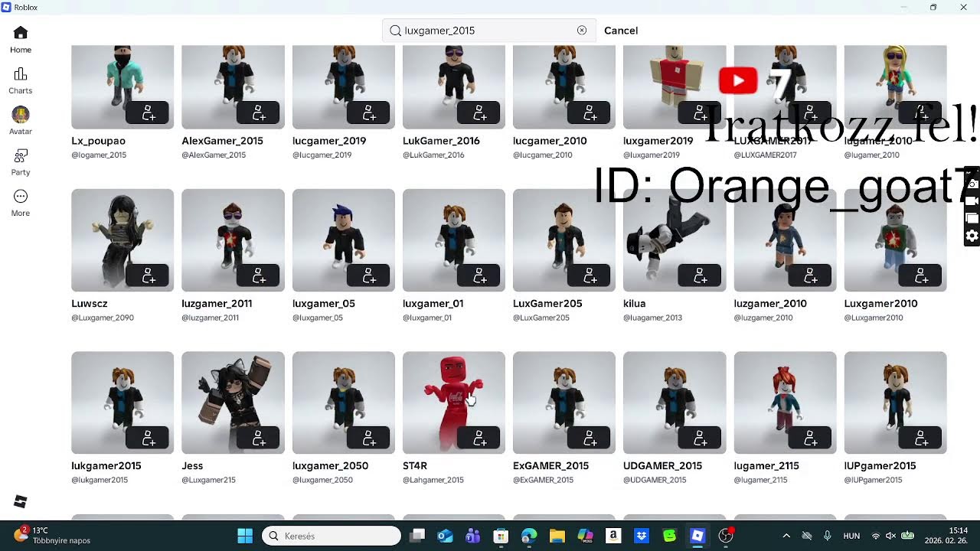Add kilua as a friend

(700, 275)
